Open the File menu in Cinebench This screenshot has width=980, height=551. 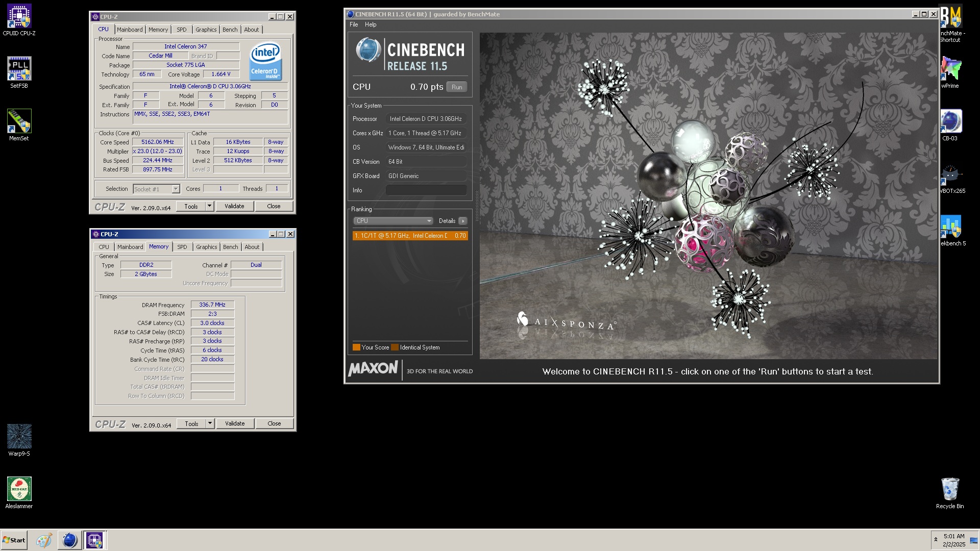pyautogui.click(x=354, y=24)
